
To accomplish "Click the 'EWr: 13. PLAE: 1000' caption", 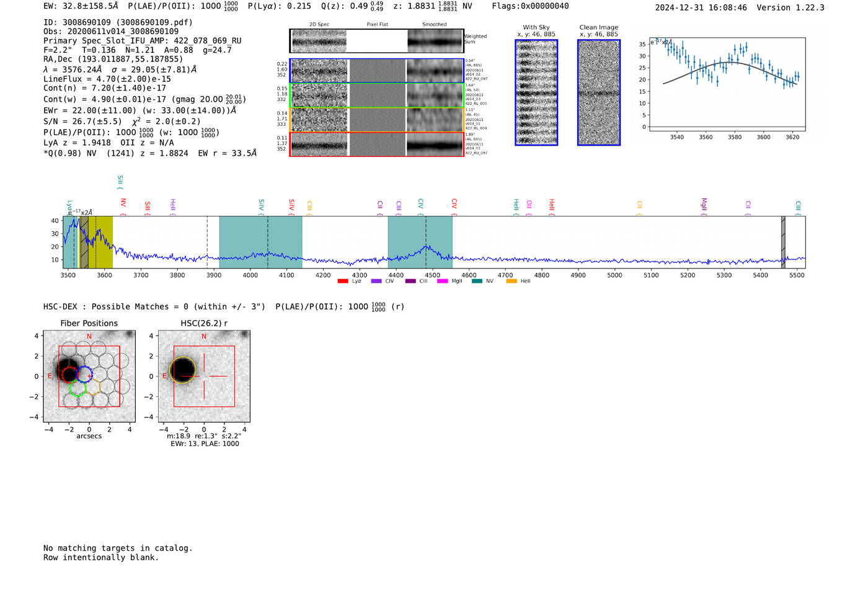I will (205, 444).
